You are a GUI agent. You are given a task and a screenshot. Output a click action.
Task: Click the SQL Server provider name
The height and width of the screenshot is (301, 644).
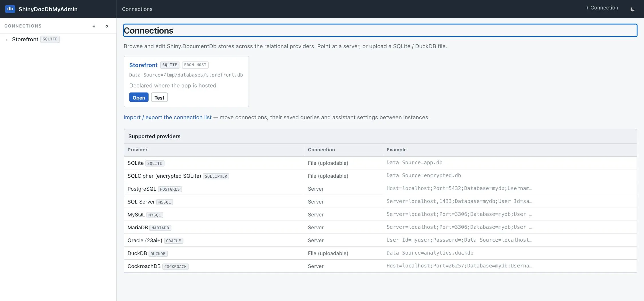click(x=141, y=202)
